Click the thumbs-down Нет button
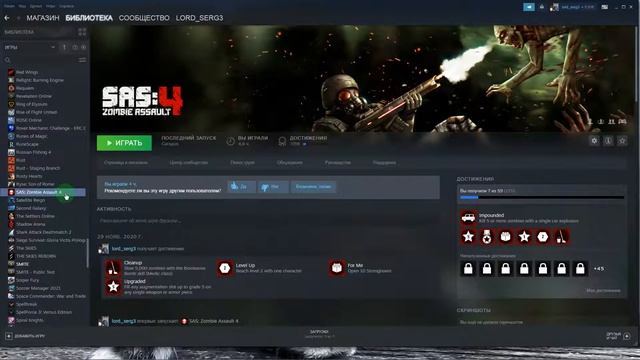 coord(273,187)
